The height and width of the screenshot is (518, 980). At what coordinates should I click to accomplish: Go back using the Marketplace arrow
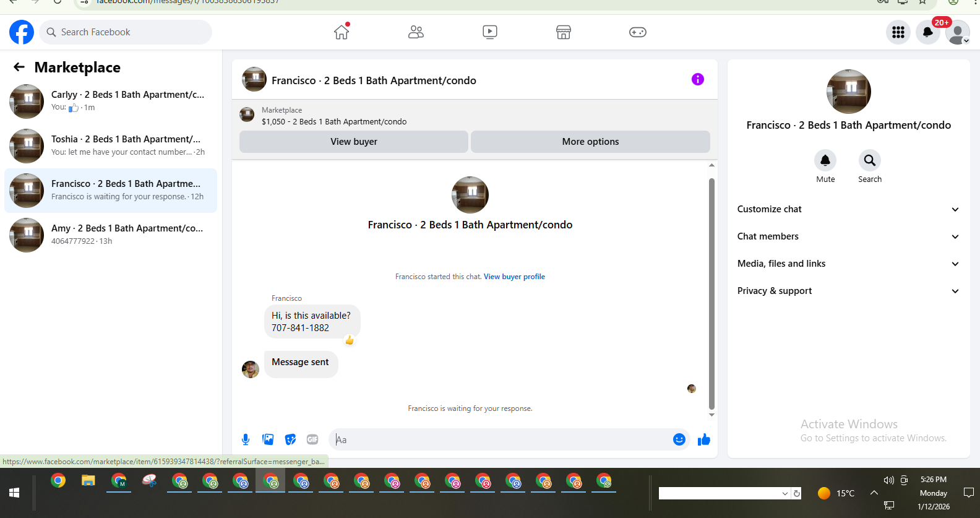19,67
